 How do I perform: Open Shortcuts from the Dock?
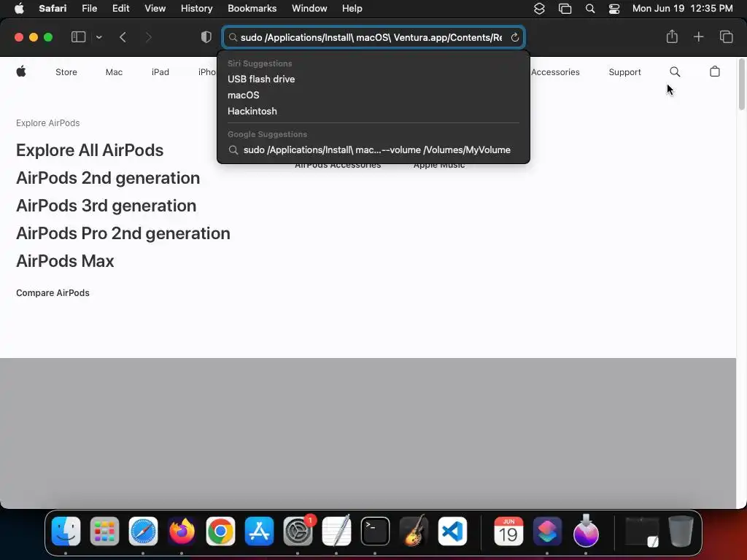coord(547,531)
